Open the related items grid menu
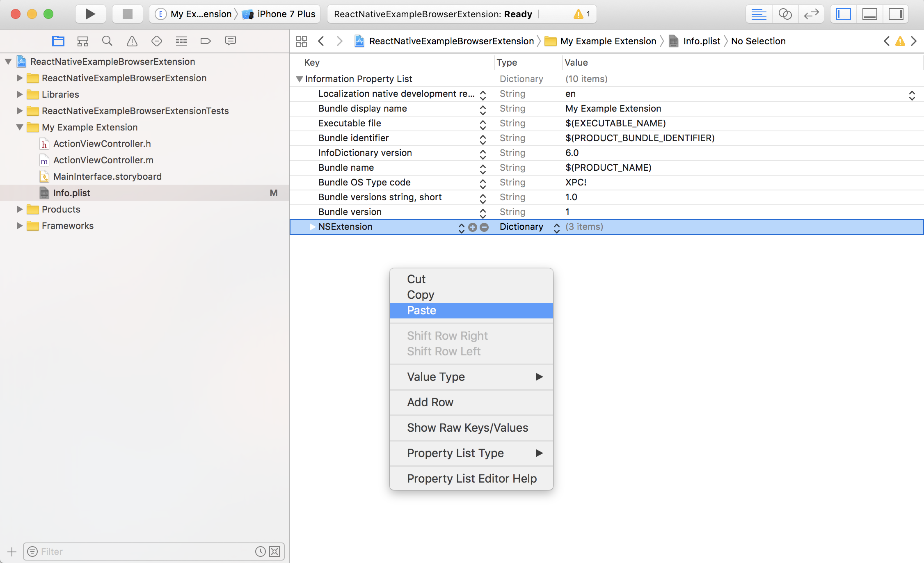This screenshot has width=924, height=563. pos(302,41)
